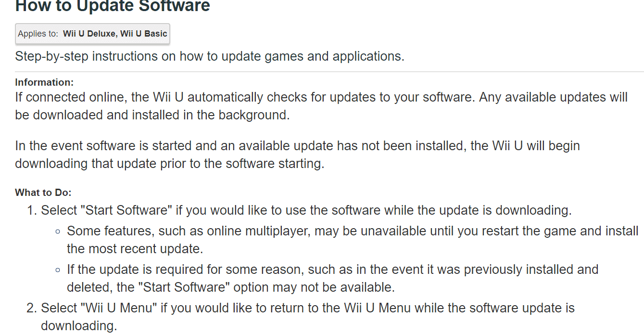Click the line starting "deleted, the Start Software"
This screenshot has height=335, width=644.
pyautogui.click(x=231, y=288)
